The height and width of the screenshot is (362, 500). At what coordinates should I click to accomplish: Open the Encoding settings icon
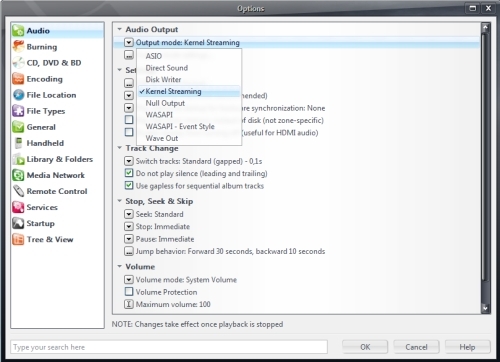tap(18, 79)
